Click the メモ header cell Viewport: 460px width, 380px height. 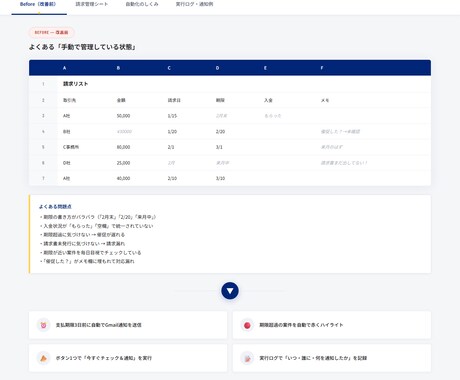pos(325,100)
